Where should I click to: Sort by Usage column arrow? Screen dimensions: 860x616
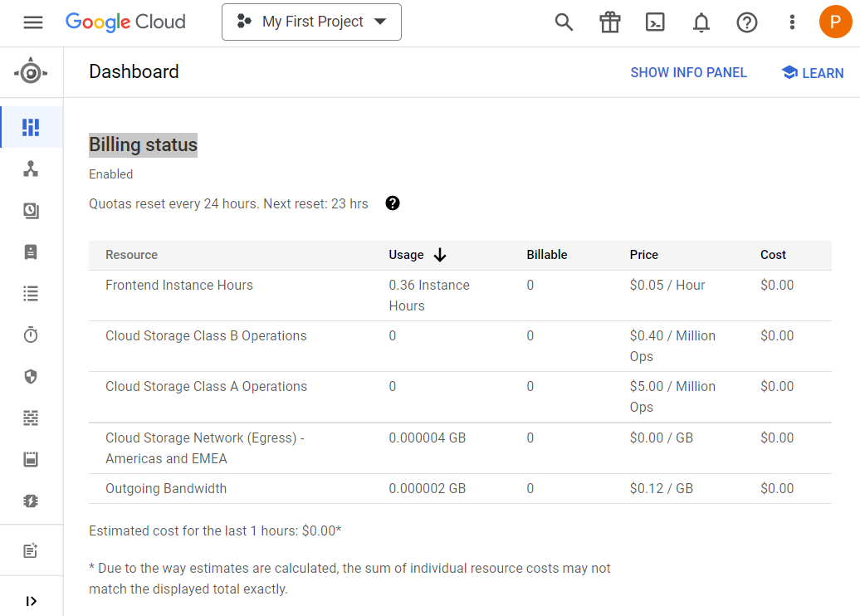440,255
